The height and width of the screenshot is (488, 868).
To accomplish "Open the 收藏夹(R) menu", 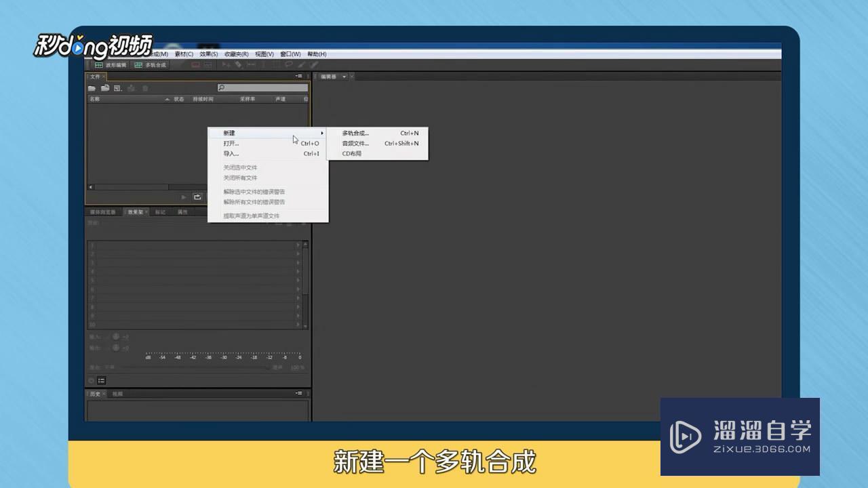I will coord(237,54).
